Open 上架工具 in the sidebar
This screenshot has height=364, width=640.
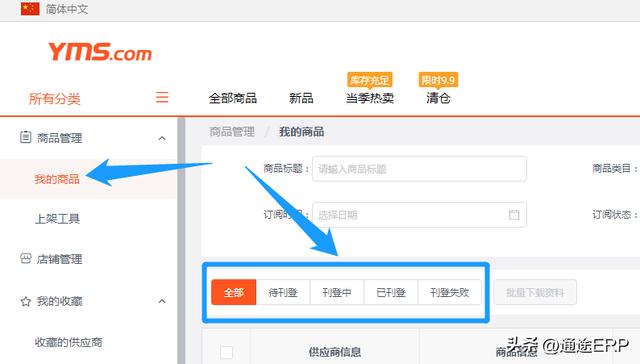pos(57,219)
